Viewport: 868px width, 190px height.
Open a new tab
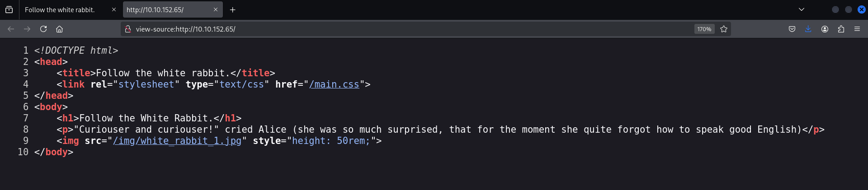(233, 9)
